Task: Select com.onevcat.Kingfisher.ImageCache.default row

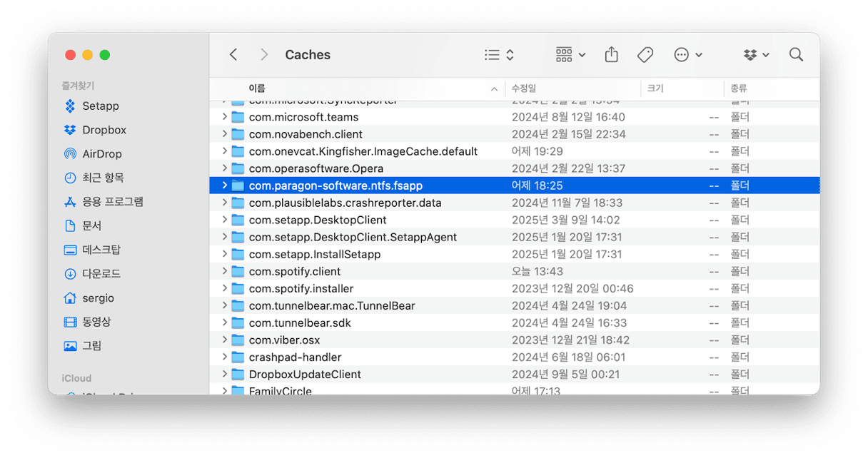Action: 515,151
